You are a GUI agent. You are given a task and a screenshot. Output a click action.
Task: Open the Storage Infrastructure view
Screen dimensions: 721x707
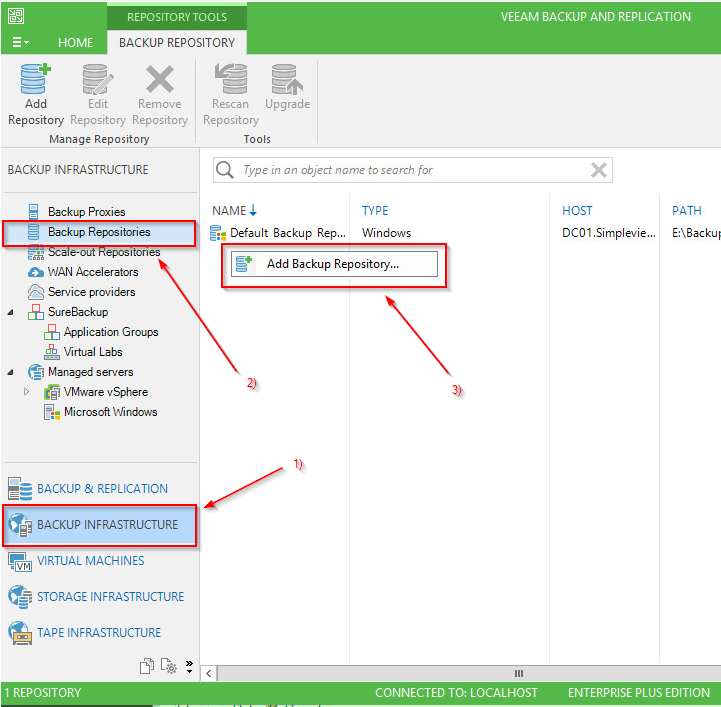[110, 596]
